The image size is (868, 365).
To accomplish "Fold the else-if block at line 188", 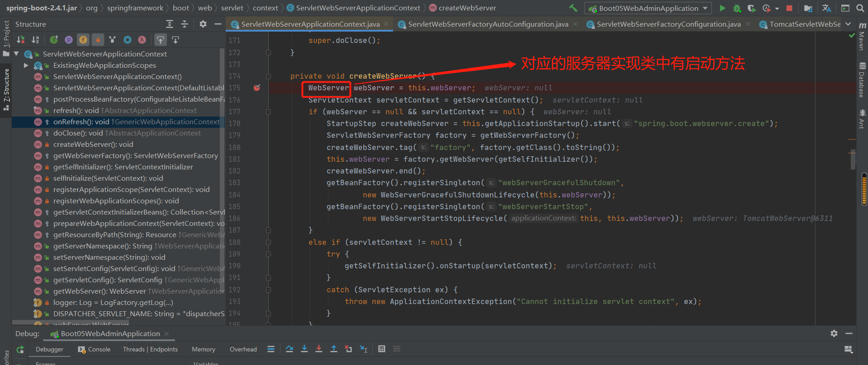I will pos(268,243).
